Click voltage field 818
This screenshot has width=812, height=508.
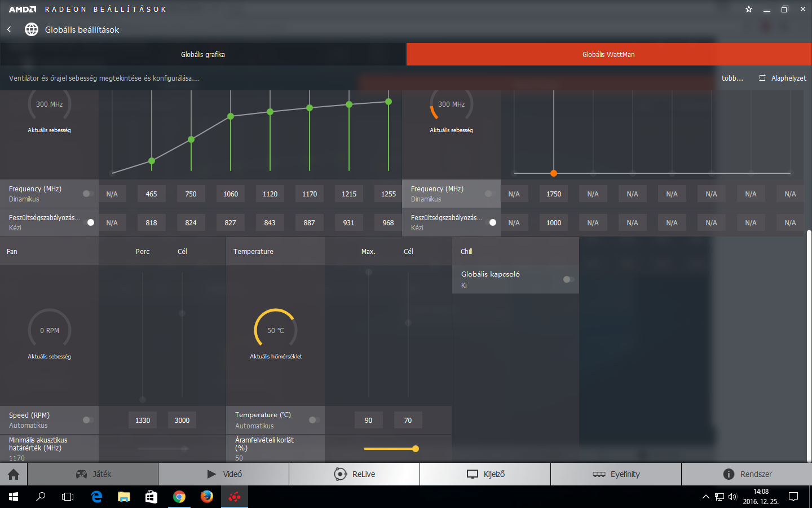coord(151,222)
